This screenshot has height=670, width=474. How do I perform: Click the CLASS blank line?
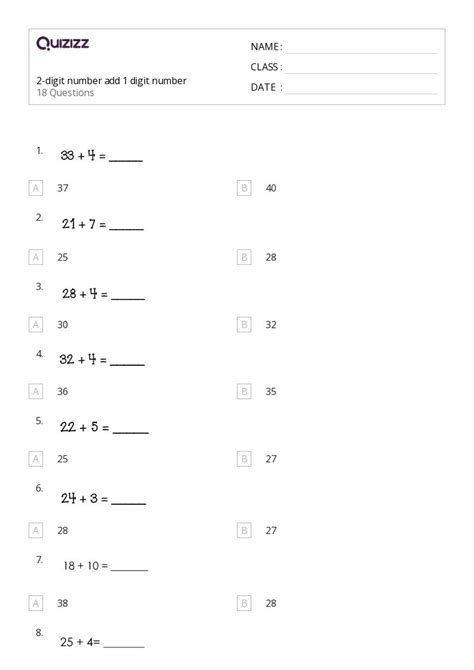click(361, 68)
